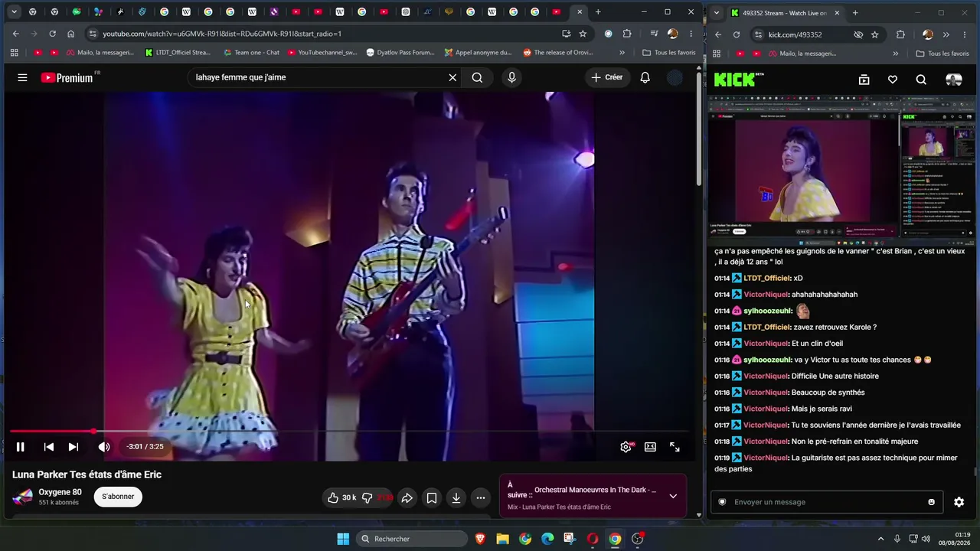Download the YouTube video
This screenshot has width=980, height=551.
tap(456, 498)
